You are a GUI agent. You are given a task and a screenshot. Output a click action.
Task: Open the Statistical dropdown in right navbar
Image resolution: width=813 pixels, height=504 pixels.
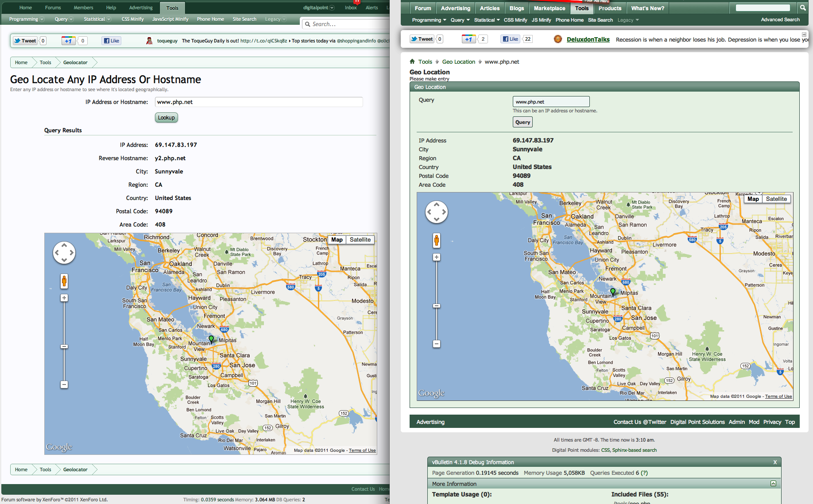coord(487,20)
